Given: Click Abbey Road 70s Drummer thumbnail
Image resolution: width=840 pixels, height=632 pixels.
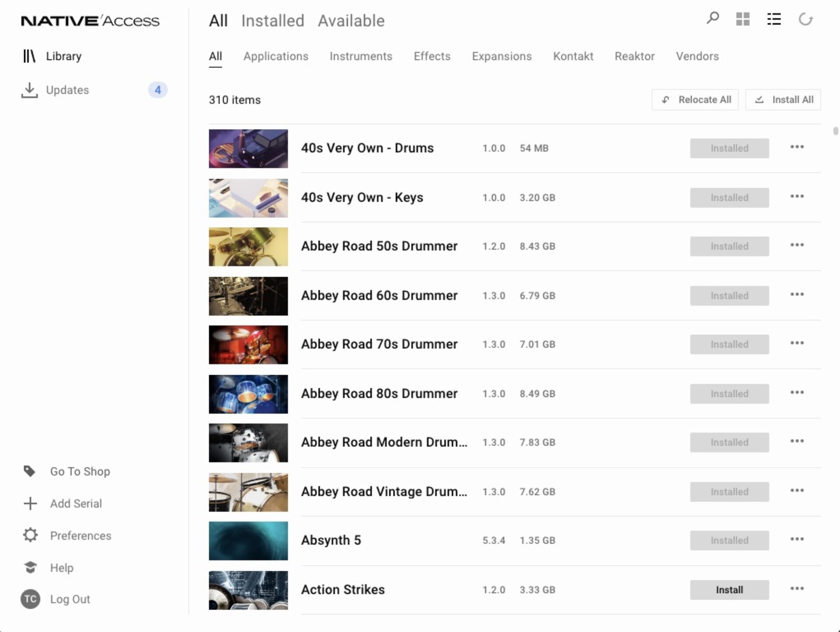Looking at the screenshot, I should pos(248,344).
